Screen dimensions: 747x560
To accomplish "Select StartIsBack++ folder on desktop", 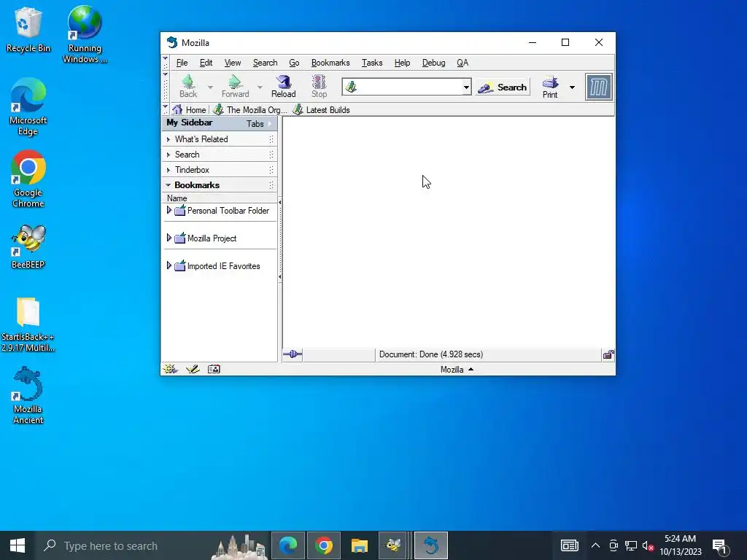I will click(x=28, y=324).
